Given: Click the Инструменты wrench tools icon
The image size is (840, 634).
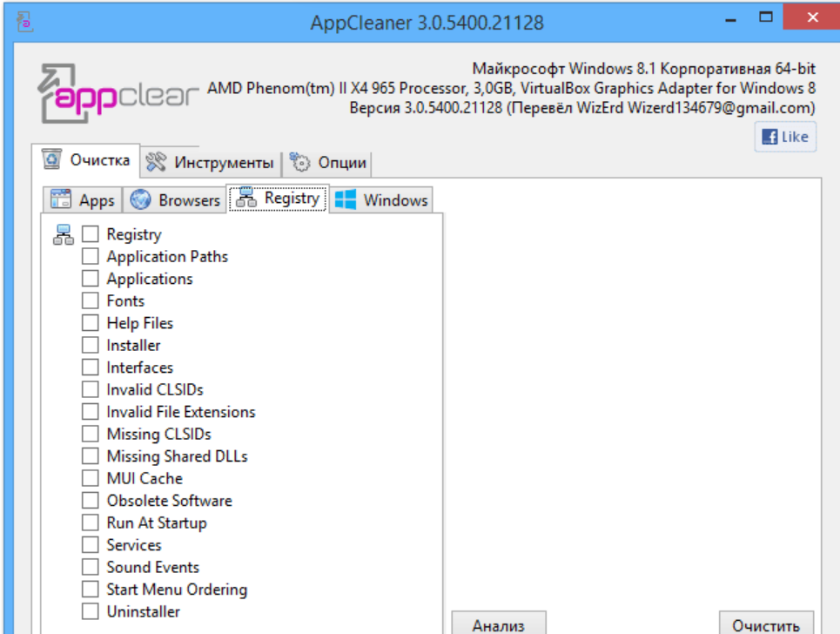Looking at the screenshot, I should coord(156,162).
